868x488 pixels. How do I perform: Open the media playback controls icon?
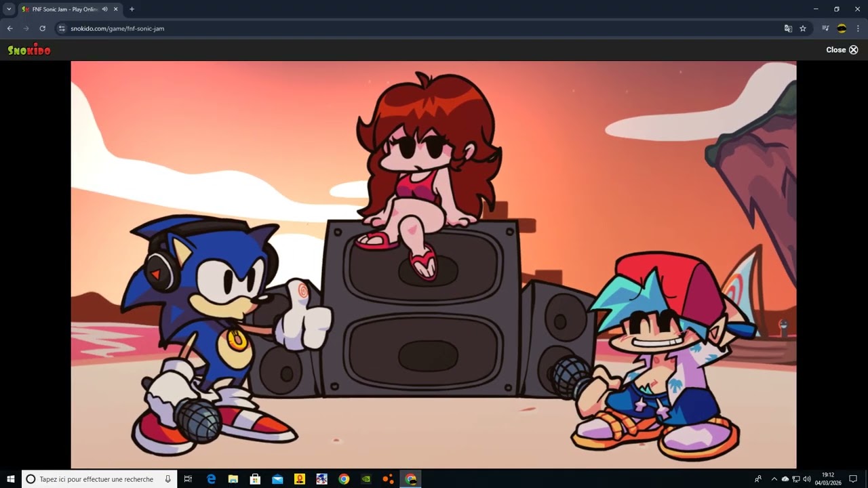pos(825,28)
